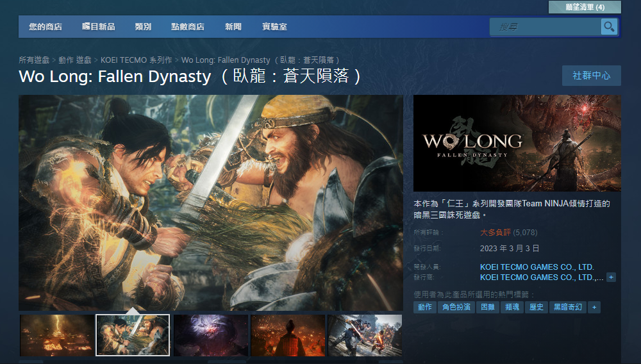
Task: Click the publisher KOEI TECMO GAMES link
Action: [x=541, y=277]
